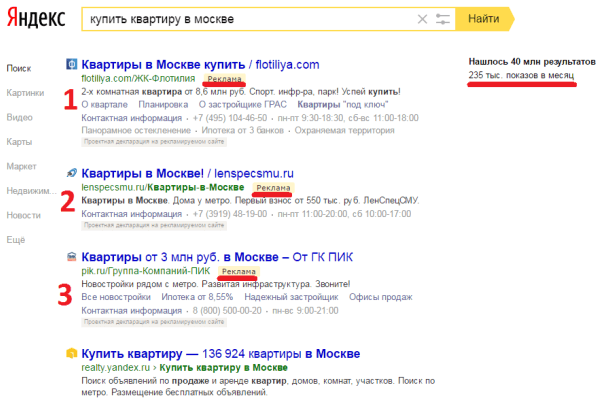600x398 pixels.
Task: Open advanced search settings sliders icon
Action: pos(443,19)
